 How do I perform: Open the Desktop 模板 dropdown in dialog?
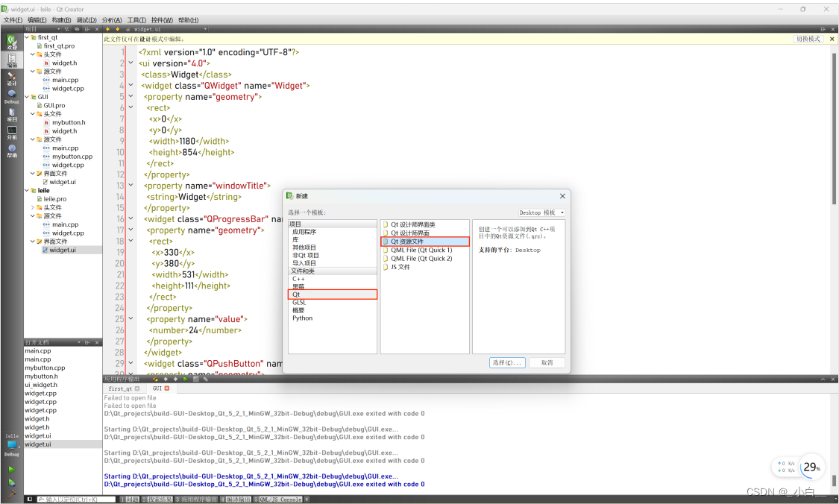pos(541,212)
